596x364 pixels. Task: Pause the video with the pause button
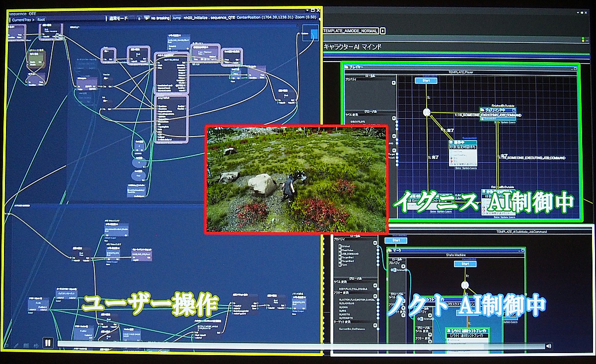click(48, 342)
